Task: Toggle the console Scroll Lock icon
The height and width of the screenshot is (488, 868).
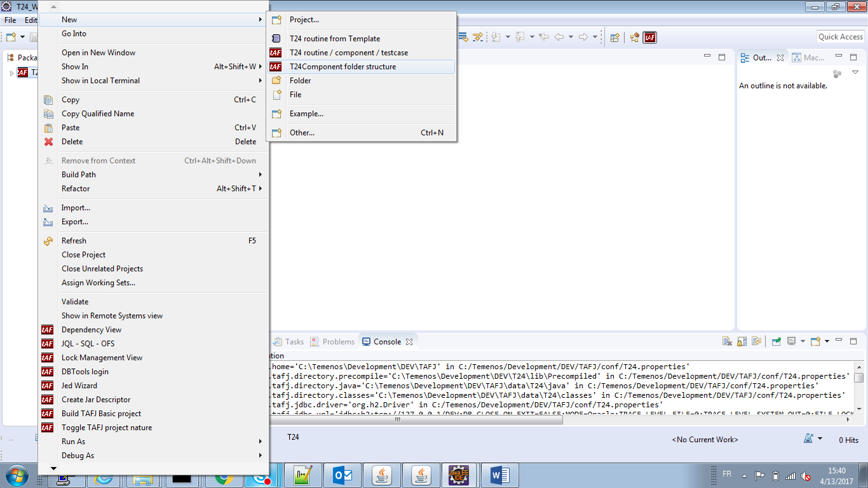Action: (742, 342)
